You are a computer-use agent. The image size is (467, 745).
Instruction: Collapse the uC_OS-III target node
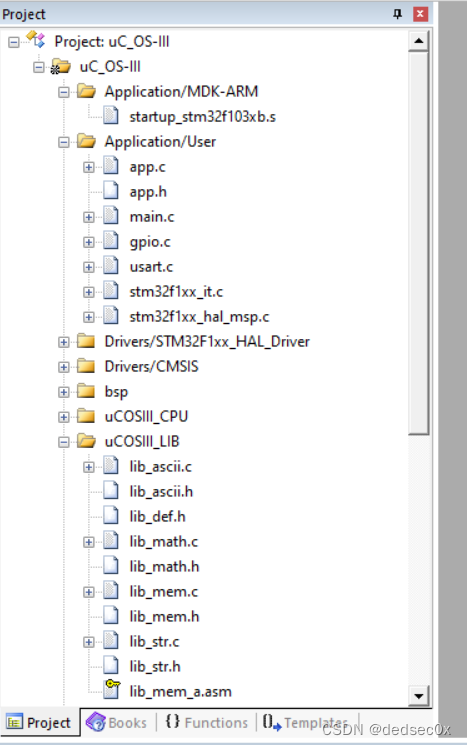point(39,67)
